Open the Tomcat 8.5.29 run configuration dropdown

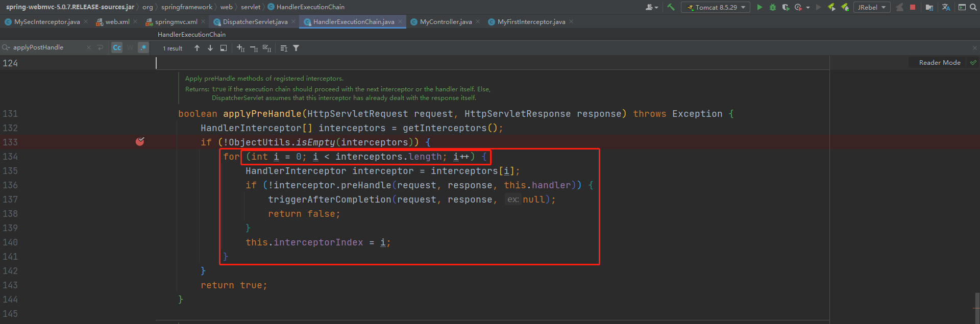pyautogui.click(x=715, y=7)
